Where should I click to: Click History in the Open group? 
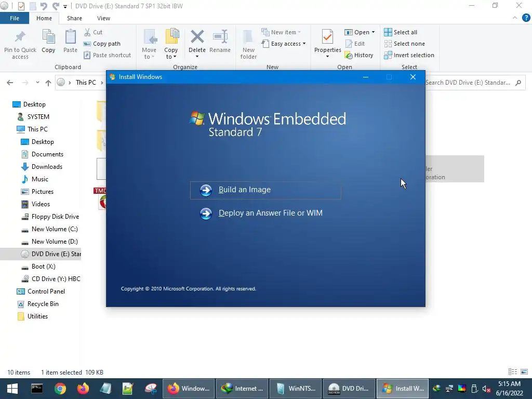[x=359, y=55]
